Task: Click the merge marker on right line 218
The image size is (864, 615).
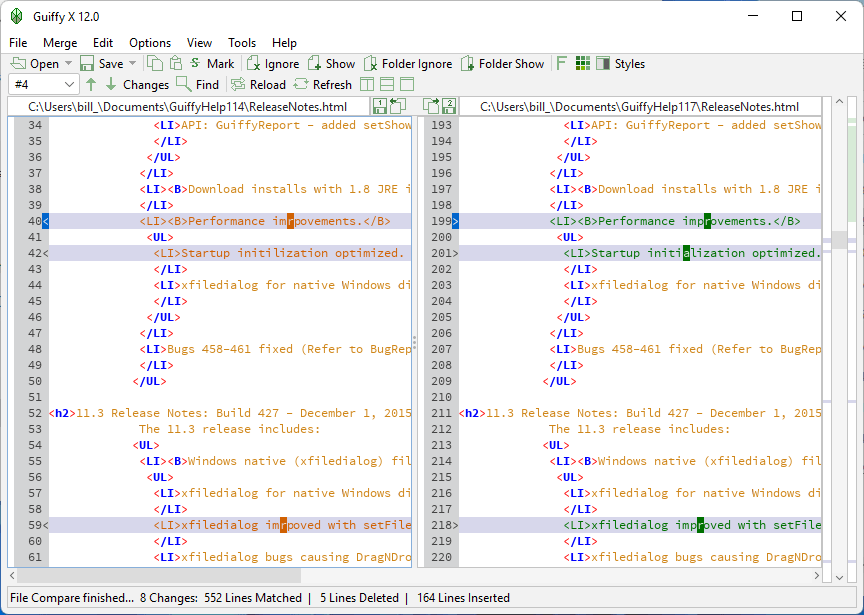Action: click(x=455, y=525)
